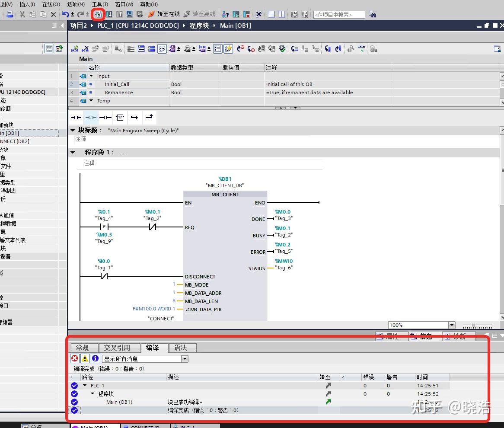Toggle network comments display icon
This screenshot has height=428, width=504.
(x=162, y=49)
